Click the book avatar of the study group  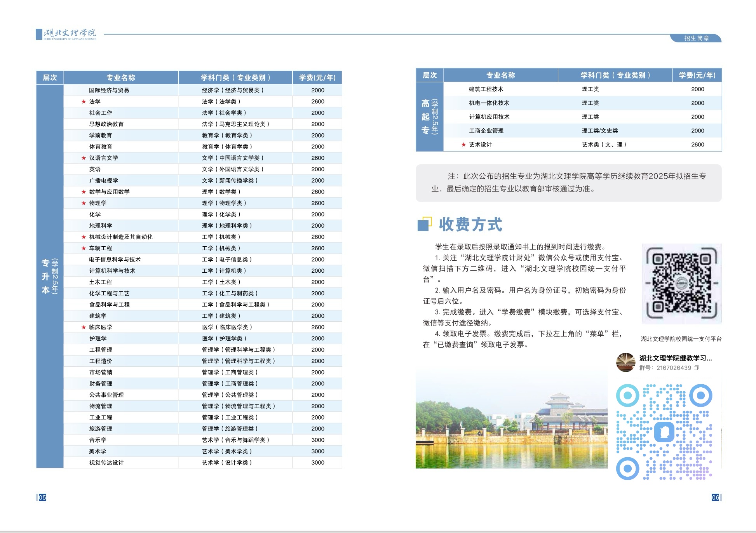[x=625, y=362]
